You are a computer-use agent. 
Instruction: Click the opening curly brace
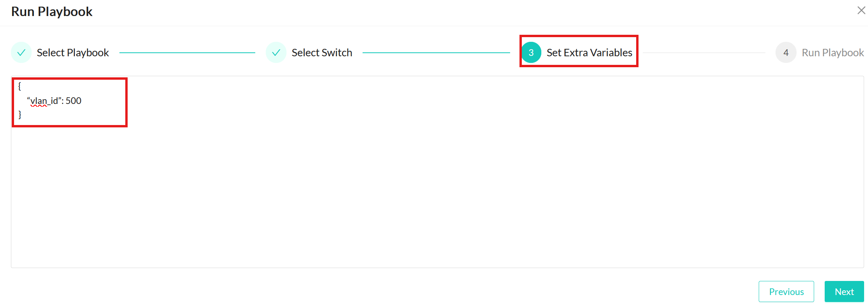click(x=20, y=86)
